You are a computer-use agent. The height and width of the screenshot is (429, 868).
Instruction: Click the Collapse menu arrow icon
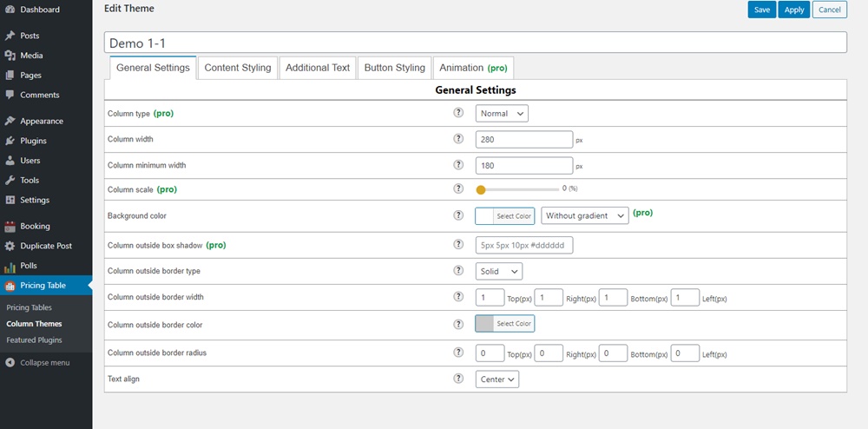point(10,363)
